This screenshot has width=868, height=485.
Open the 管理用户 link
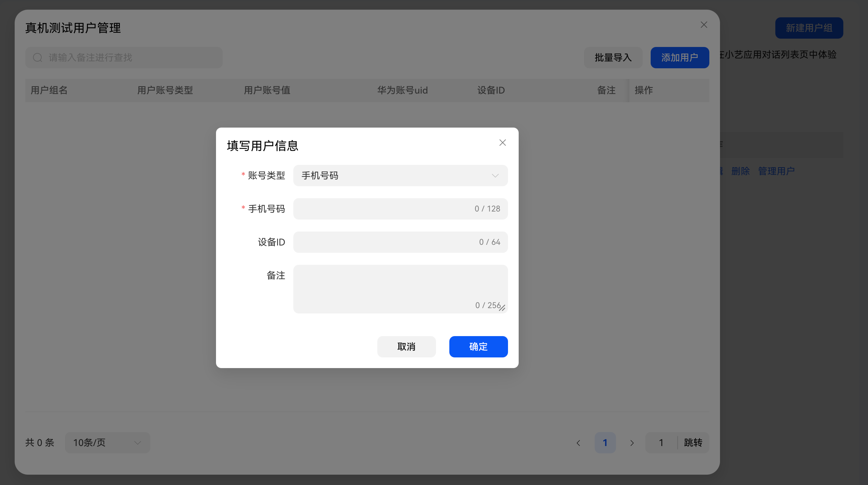tap(776, 171)
